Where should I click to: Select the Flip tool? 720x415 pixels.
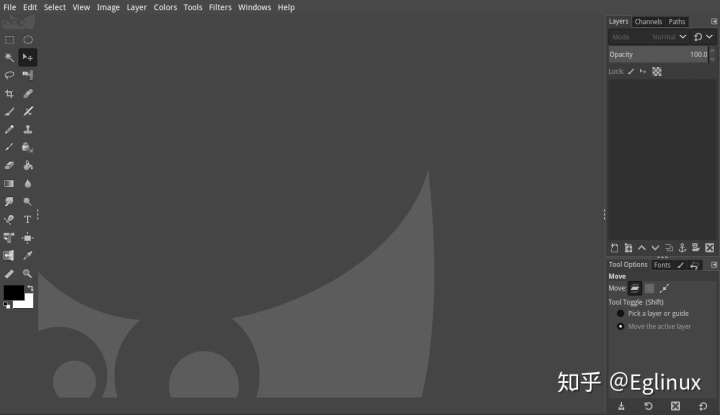[x=9, y=256]
